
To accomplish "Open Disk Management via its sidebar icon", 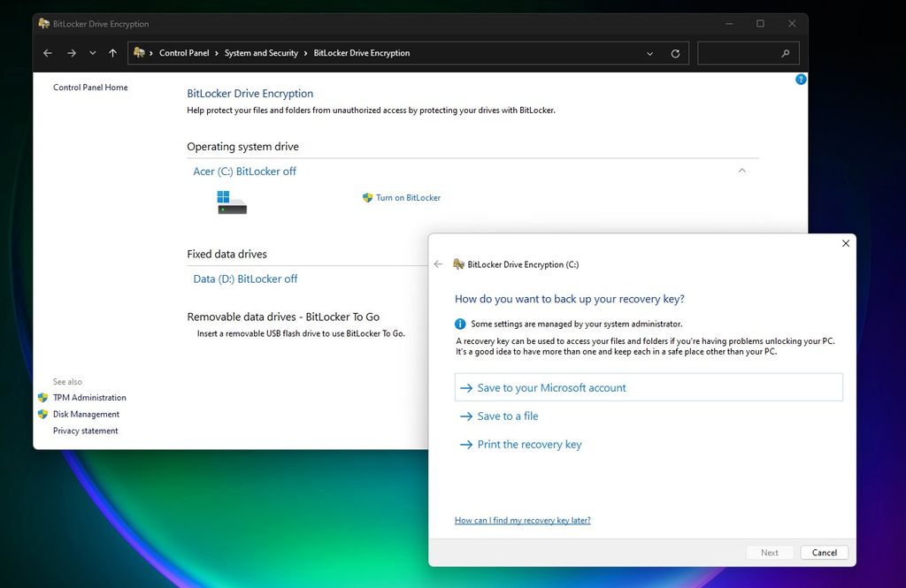I will click(42, 414).
